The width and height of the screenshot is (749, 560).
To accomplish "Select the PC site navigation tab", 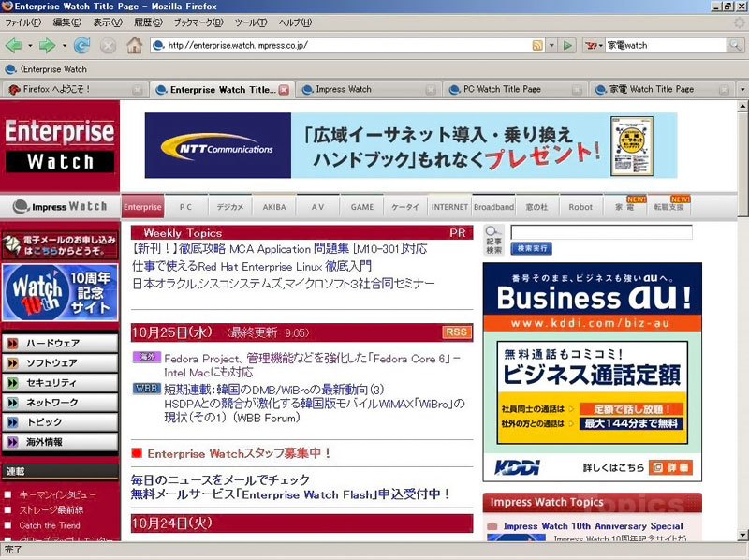I will click(185, 207).
